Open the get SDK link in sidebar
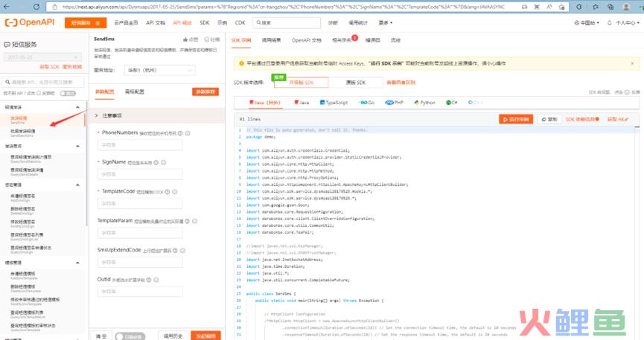Screen dimensions: 644x340 pos(50,66)
